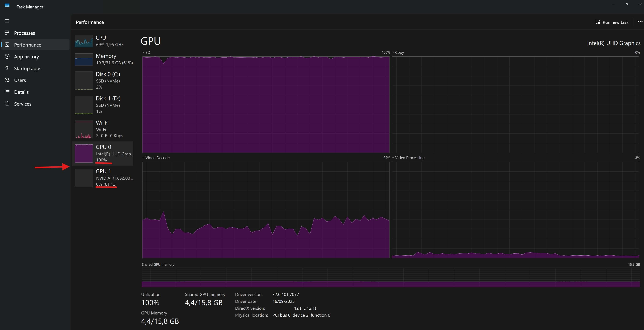Click the App history clock icon
Viewport: 644px width, 330px height.
(x=7, y=57)
